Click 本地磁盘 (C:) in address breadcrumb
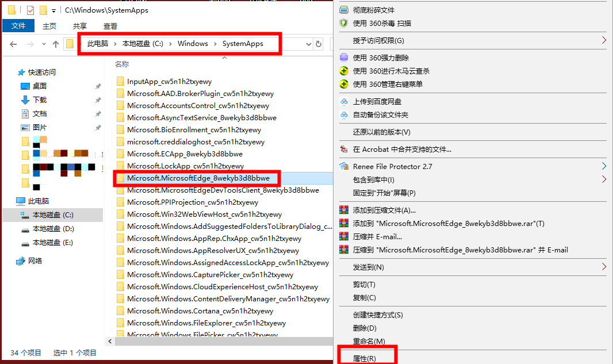The image size is (613, 364). pos(143,43)
